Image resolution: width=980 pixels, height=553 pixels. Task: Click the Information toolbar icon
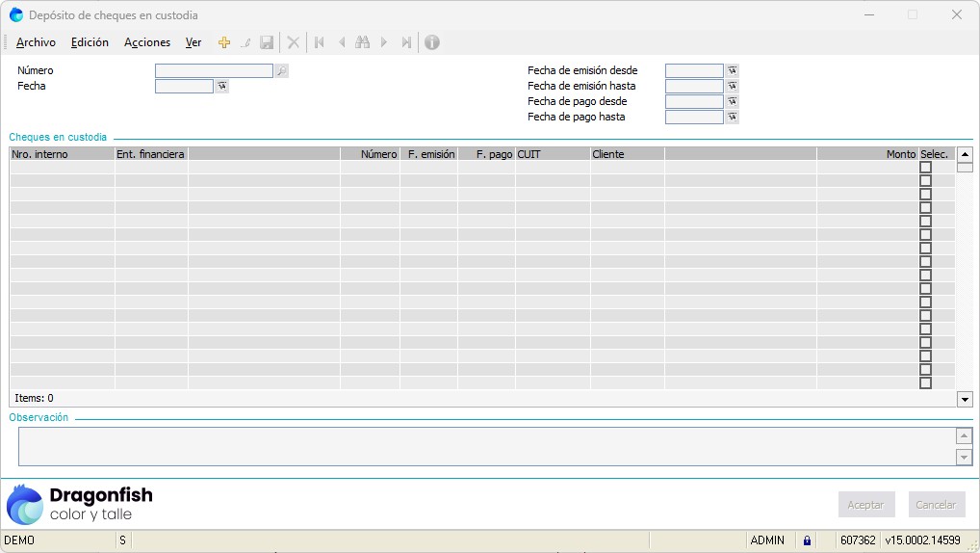pyautogui.click(x=432, y=42)
